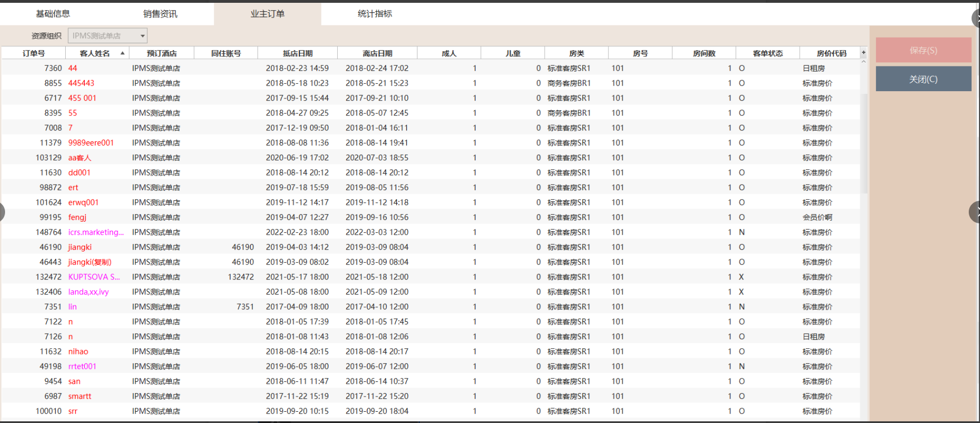The width and height of the screenshot is (980, 423).
Task: Click 同住账号 7351 cell
Action: (x=245, y=307)
